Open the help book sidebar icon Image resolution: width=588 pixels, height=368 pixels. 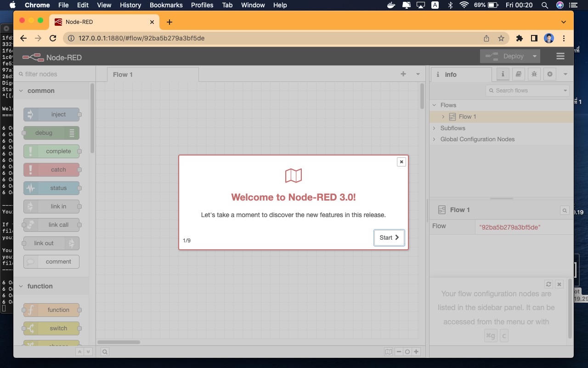519,74
